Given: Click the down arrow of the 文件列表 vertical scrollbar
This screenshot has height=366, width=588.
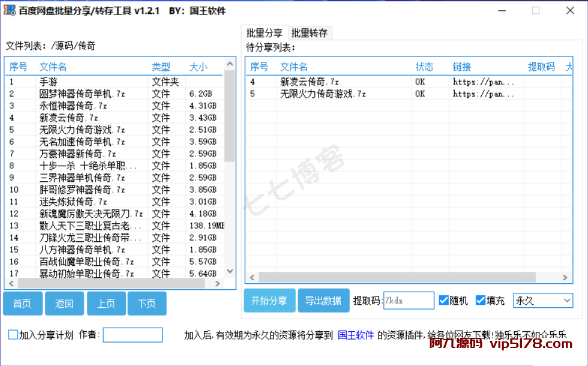Looking at the screenshot, I should click(230, 271).
